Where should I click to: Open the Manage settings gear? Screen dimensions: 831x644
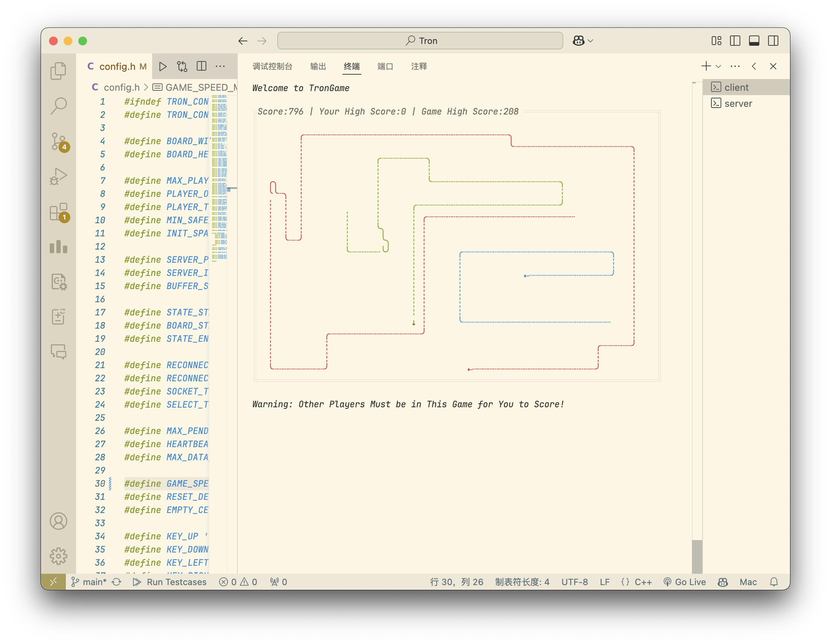[x=58, y=556]
